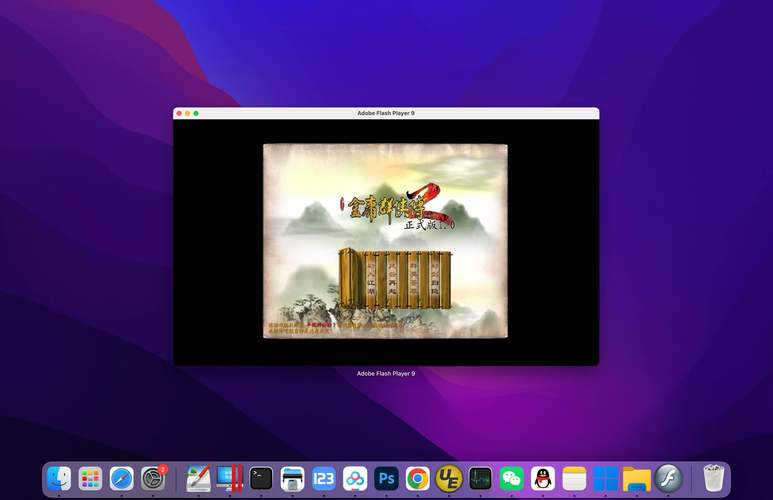Click the Flash Player icon in Dock
The image size is (773, 500).
[668, 478]
